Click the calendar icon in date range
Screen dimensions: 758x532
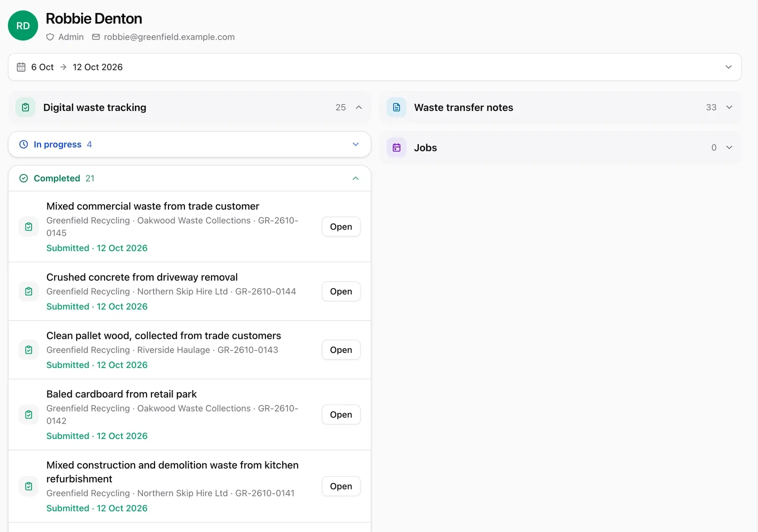(21, 67)
